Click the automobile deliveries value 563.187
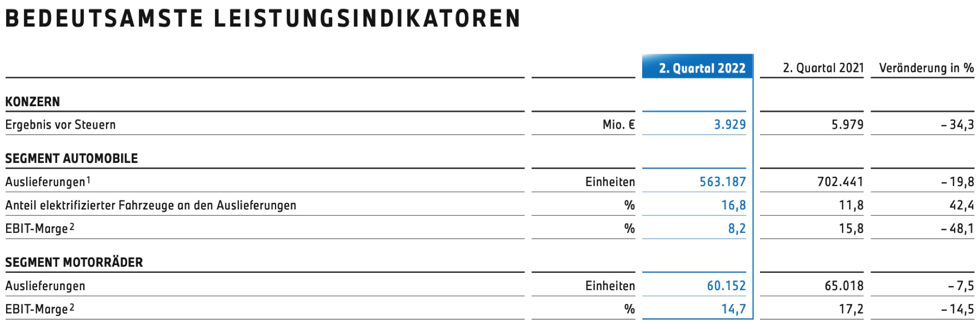 click(x=722, y=182)
